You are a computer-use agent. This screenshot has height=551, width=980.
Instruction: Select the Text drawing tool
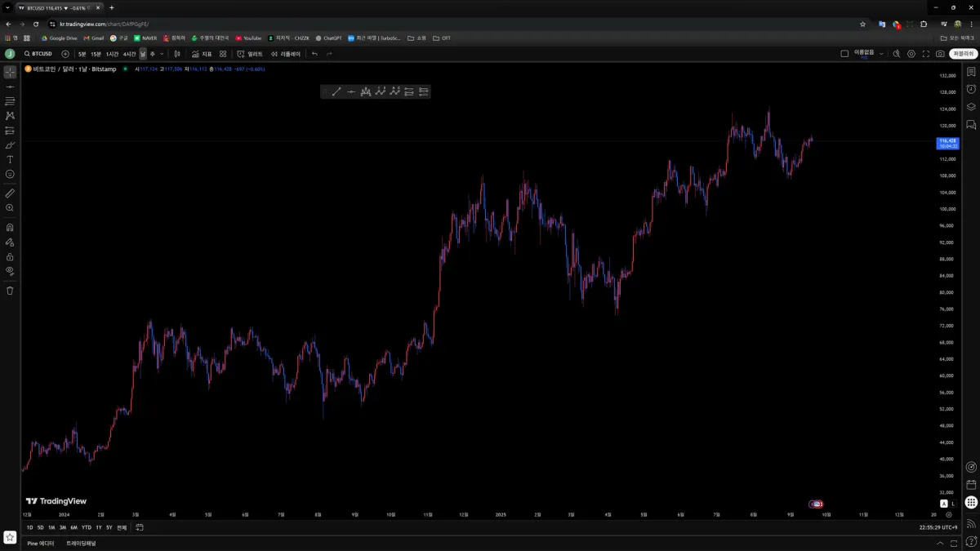point(10,159)
